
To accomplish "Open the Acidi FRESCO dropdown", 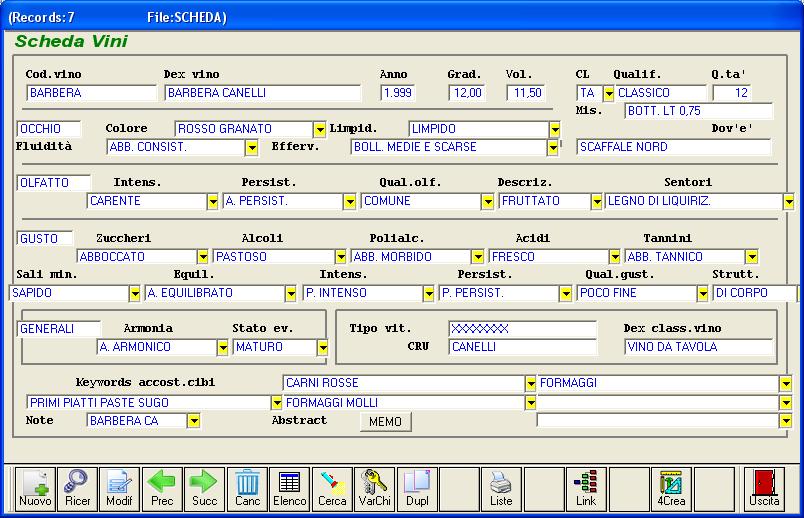I will pyautogui.click(x=615, y=256).
